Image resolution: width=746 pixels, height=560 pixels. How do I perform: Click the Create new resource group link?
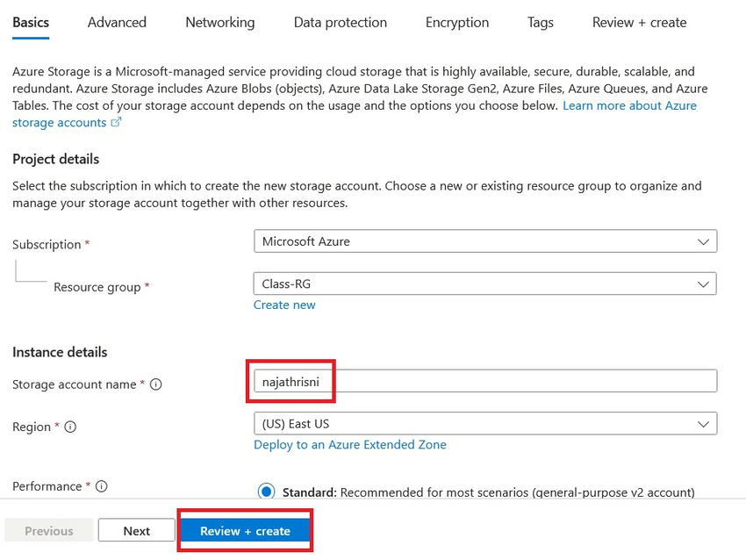tap(284, 305)
